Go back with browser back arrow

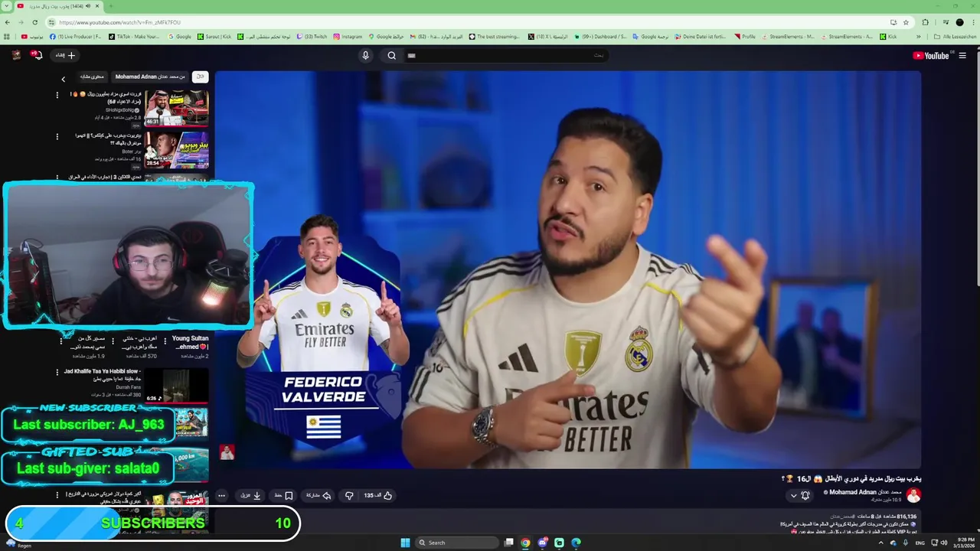point(7,22)
